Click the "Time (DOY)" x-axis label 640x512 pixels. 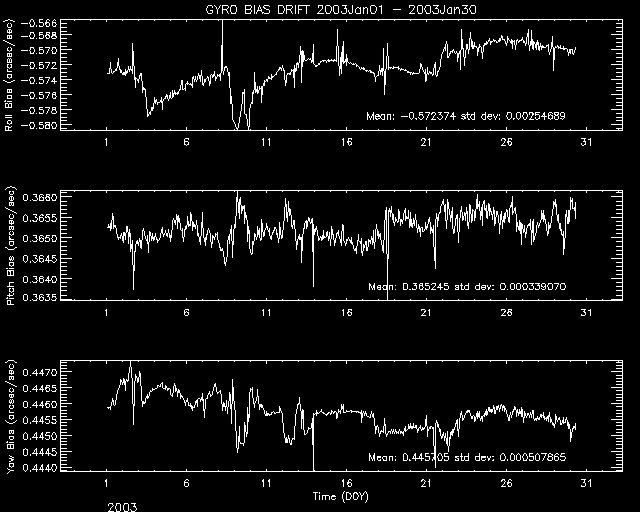coord(340,497)
